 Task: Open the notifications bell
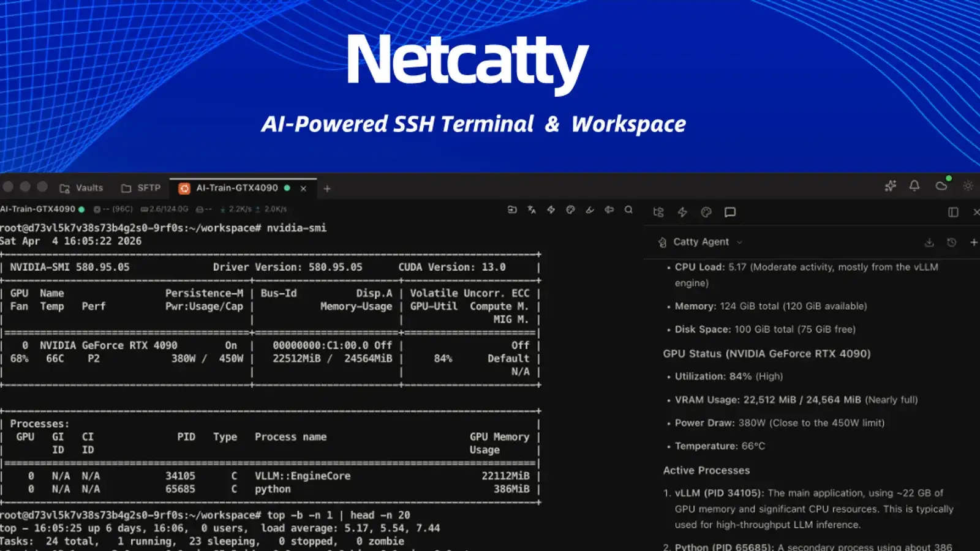[914, 186]
